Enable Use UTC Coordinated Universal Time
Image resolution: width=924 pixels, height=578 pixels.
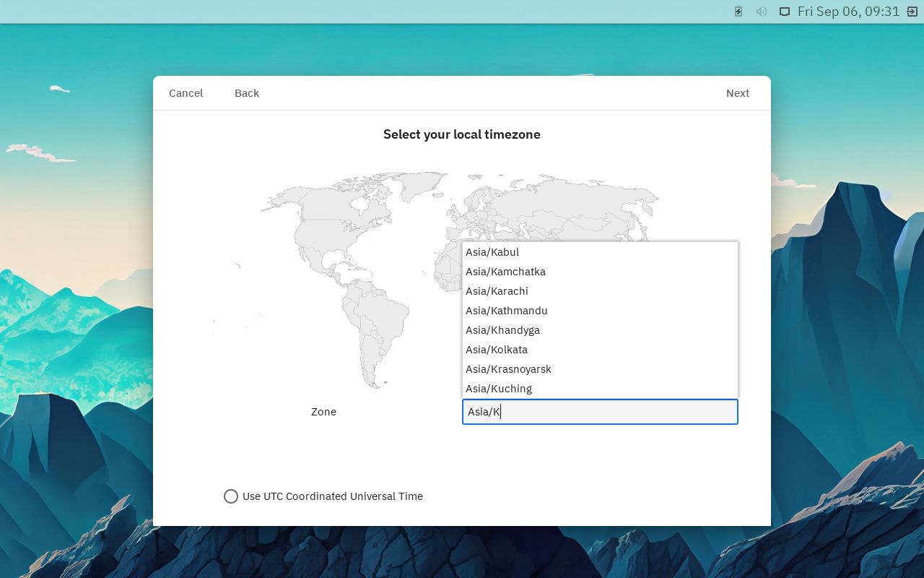coord(231,496)
